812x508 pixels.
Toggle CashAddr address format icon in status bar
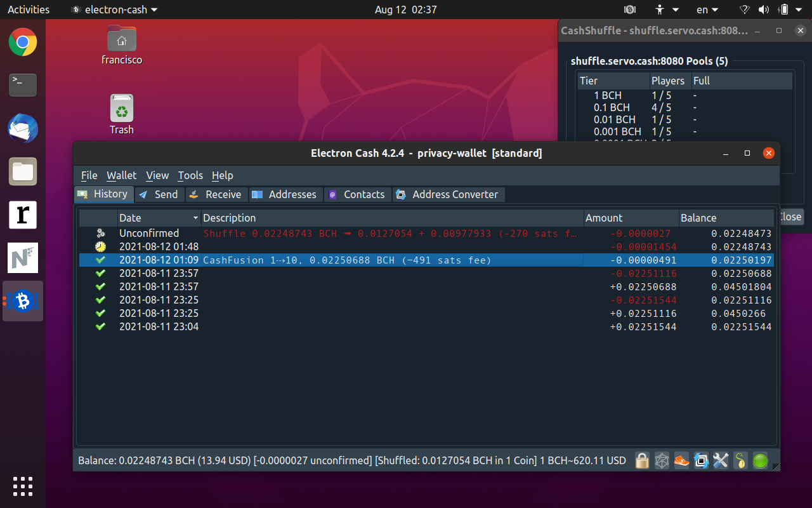(701, 460)
